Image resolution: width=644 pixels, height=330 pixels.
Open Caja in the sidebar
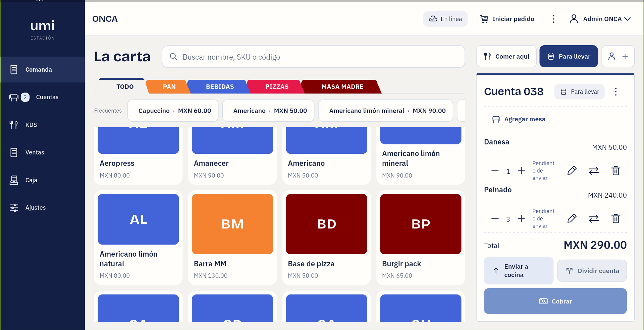click(x=43, y=180)
